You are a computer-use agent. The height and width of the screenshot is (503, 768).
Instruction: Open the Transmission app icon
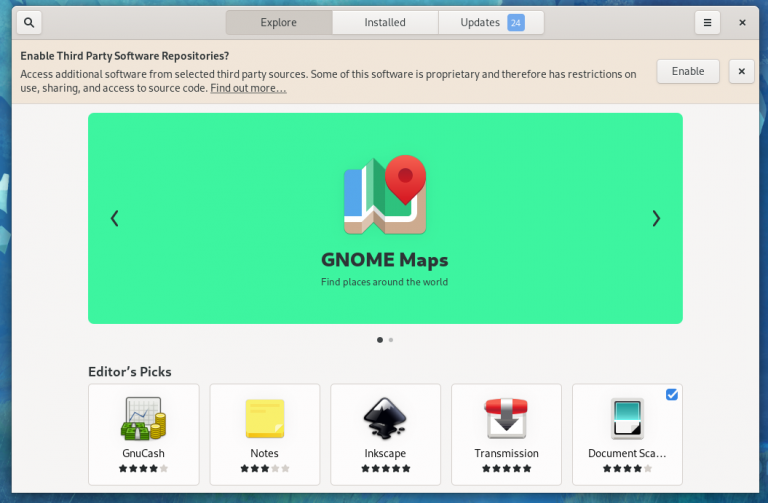[x=506, y=418]
